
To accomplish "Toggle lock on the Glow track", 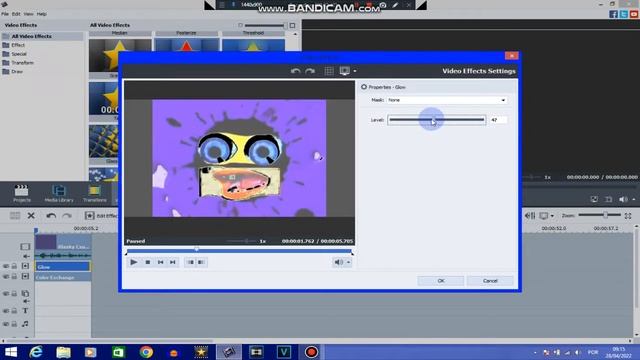I will (14, 266).
